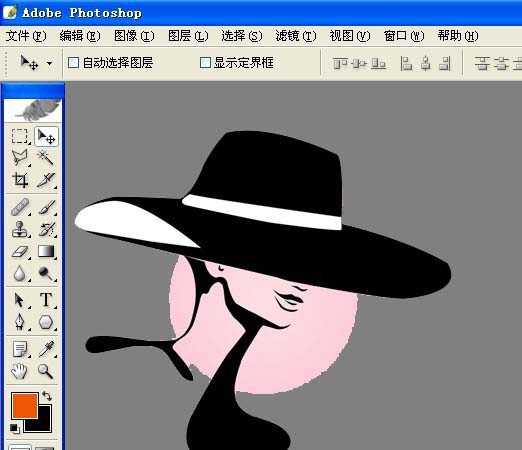
Task: Enable 自动选择图层 checkbox
Action: pos(73,63)
